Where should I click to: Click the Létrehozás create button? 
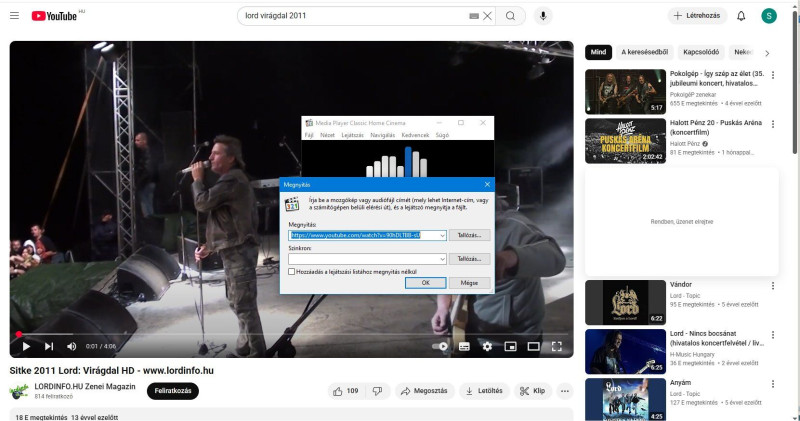pyautogui.click(x=697, y=16)
